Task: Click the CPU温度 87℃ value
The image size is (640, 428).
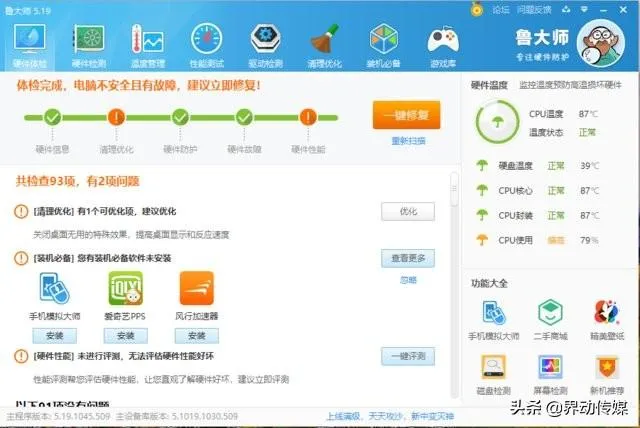Action: pyautogui.click(x=588, y=114)
